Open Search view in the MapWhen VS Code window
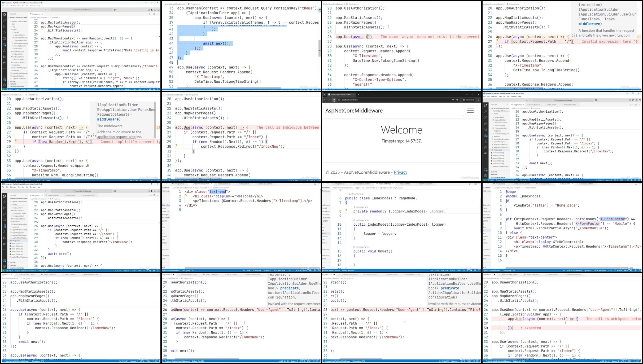643x364 pixels. point(4,20)
